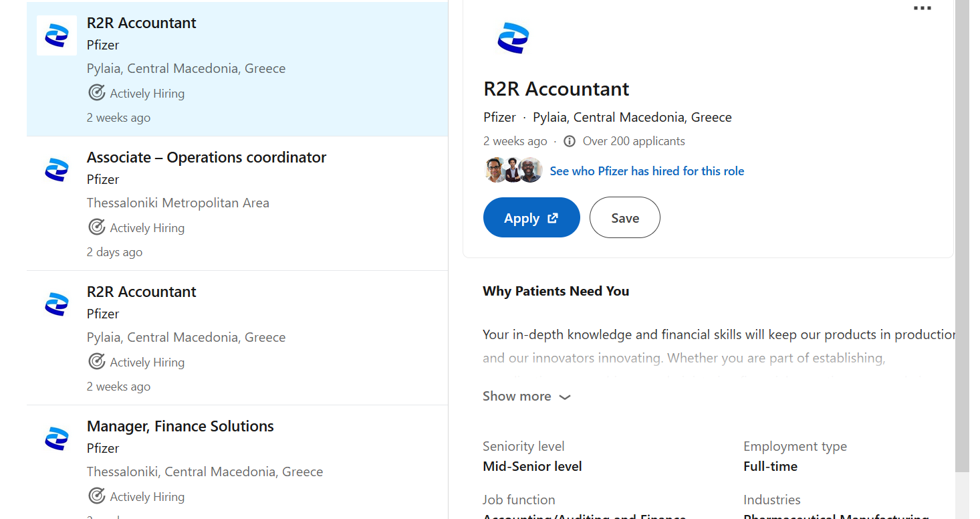
Task: Open the three-dot more options menu
Action: click(x=922, y=8)
